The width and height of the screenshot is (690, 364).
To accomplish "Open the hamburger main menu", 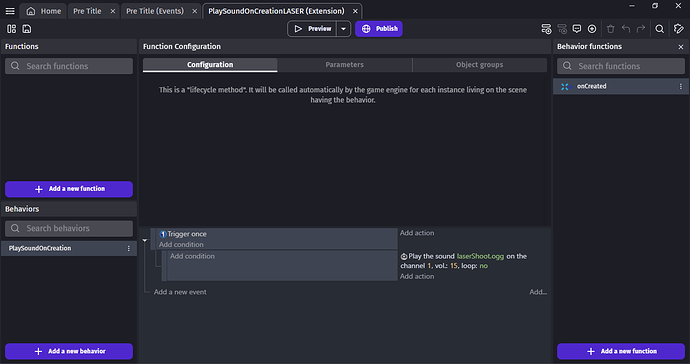I will [10, 11].
